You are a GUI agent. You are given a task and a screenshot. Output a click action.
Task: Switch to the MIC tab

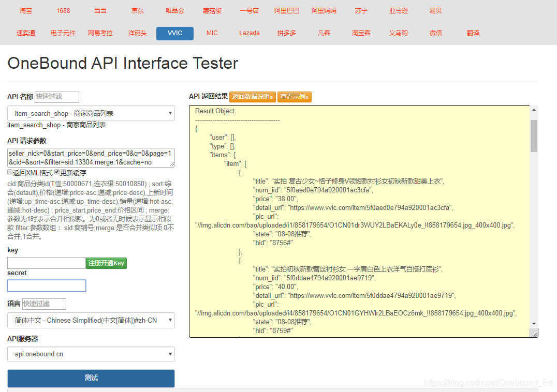(212, 33)
